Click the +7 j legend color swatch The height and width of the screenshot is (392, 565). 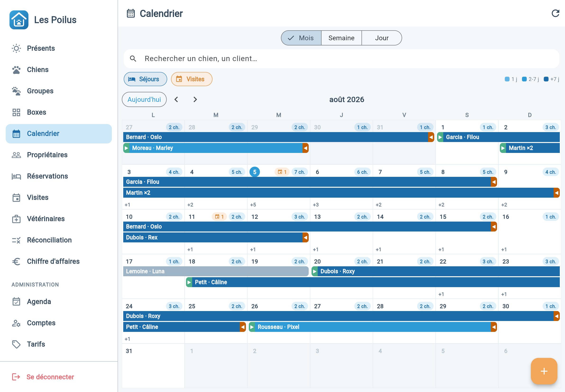[x=546, y=79]
